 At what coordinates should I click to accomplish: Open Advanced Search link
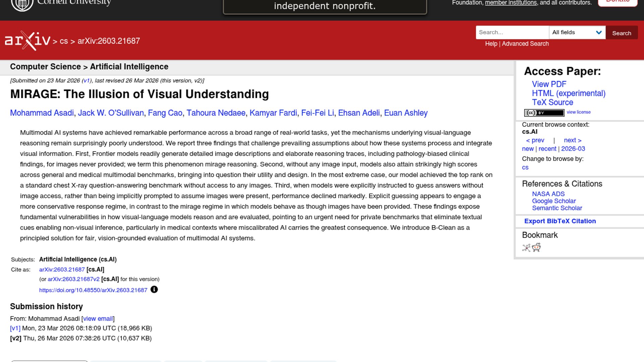(x=525, y=44)
